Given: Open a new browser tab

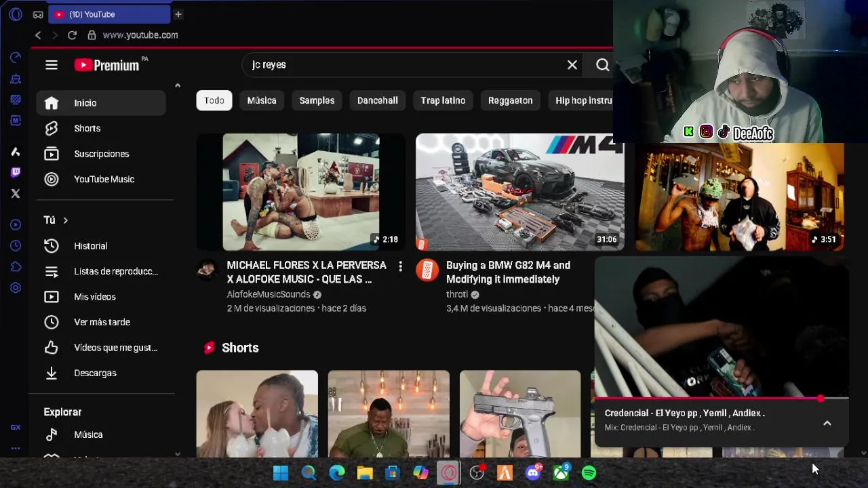Looking at the screenshot, I should [x=178, y=14].
